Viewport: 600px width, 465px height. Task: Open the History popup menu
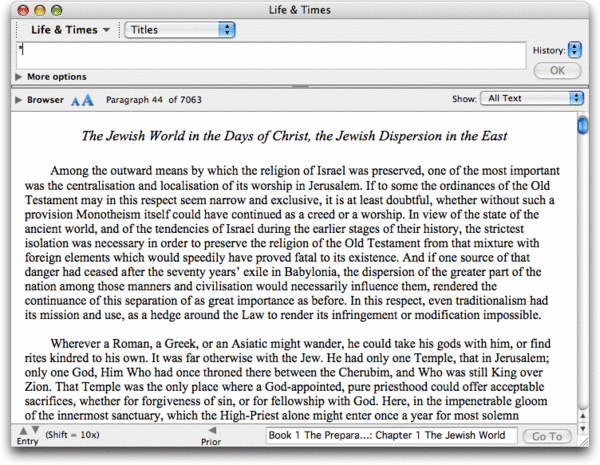(x=575, y=50)
